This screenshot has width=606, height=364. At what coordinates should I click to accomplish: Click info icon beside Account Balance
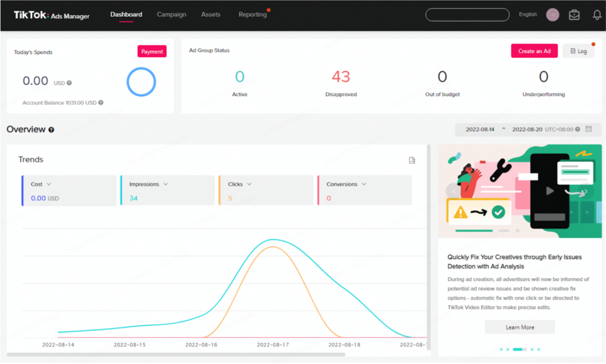pyautogui.click(x=101, y=103)
